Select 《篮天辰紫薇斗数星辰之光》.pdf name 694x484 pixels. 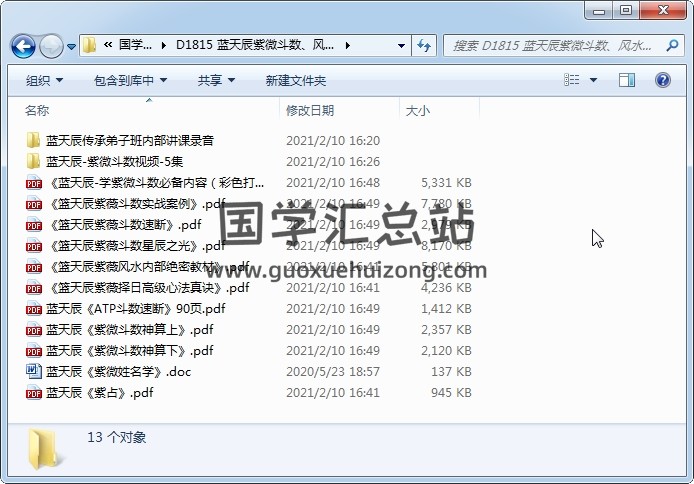click(136, 246)
